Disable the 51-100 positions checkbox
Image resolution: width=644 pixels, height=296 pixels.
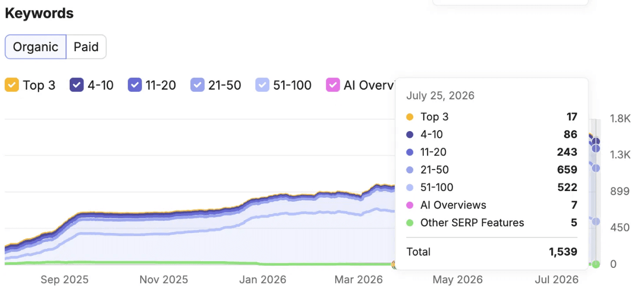click(262, 85)
